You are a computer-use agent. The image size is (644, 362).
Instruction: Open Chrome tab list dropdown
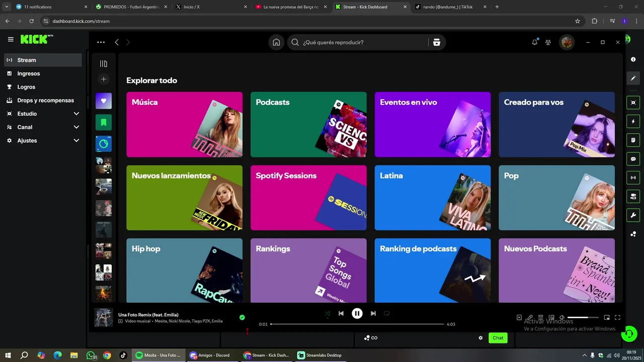pos(7,7)
